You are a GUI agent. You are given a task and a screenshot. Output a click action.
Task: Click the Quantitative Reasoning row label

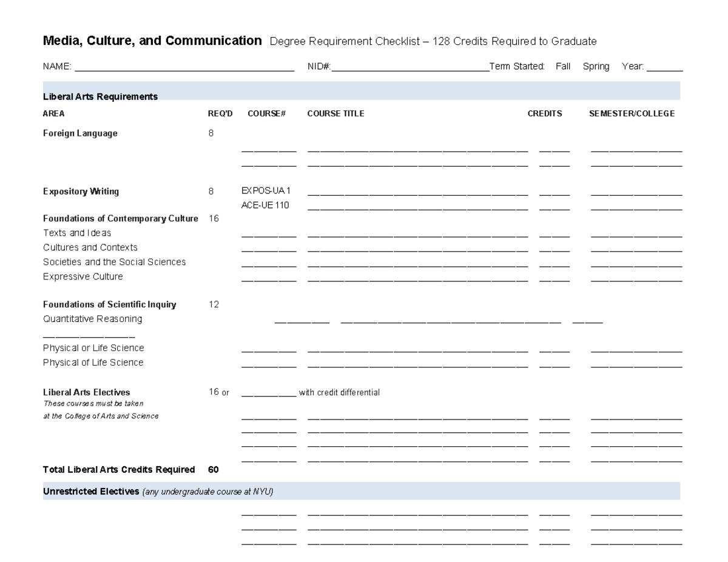93,319
